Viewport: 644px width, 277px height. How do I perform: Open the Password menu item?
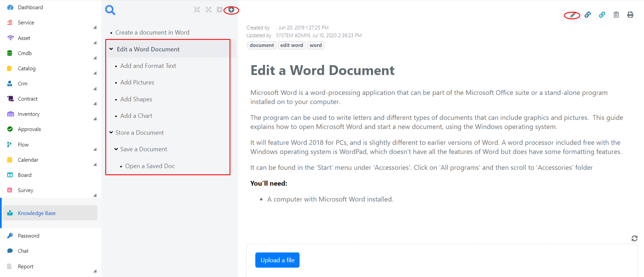(x=28, y=236)
